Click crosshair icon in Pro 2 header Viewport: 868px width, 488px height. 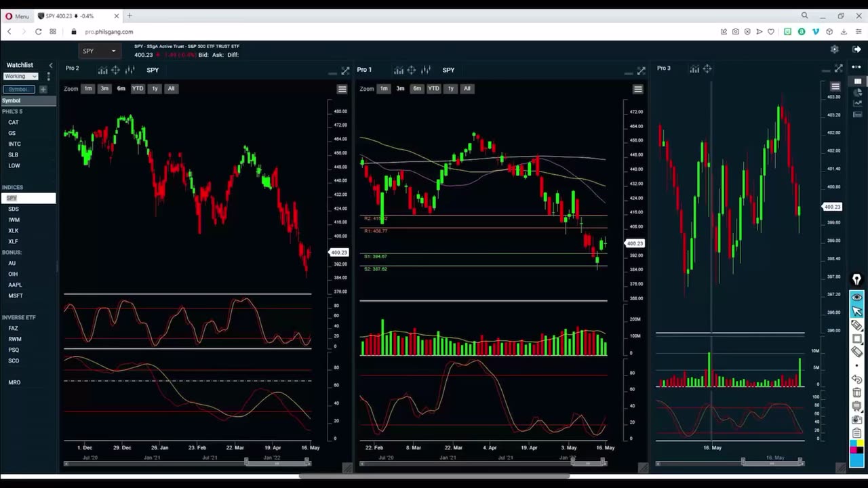coord(115,70)
